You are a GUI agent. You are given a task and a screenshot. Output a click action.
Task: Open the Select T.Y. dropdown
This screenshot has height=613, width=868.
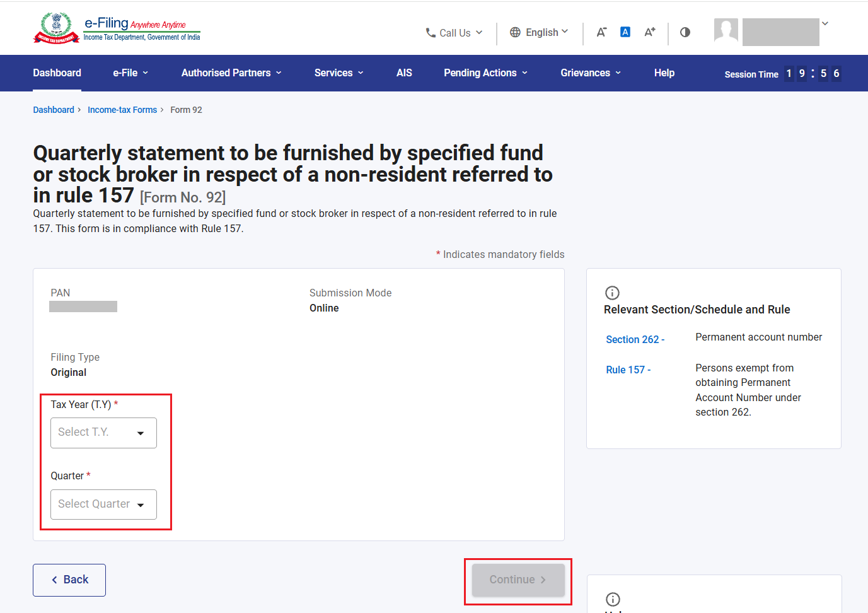tap(103, 433)
